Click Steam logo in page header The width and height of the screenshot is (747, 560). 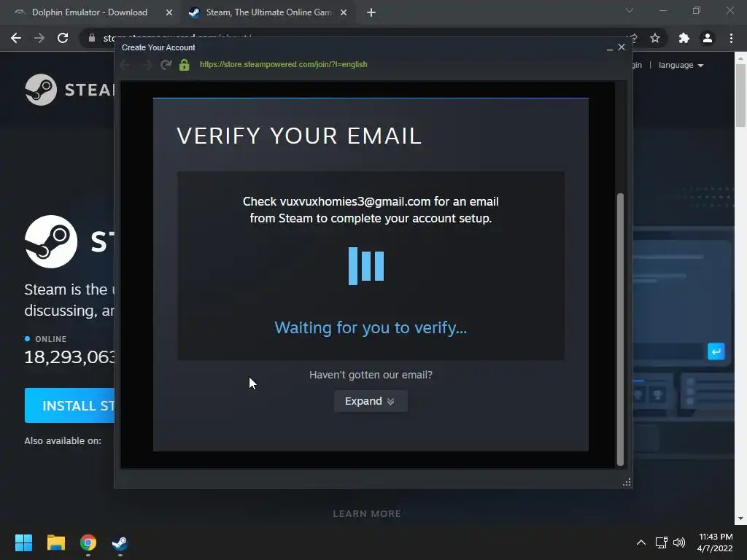(x=69, y=90)
